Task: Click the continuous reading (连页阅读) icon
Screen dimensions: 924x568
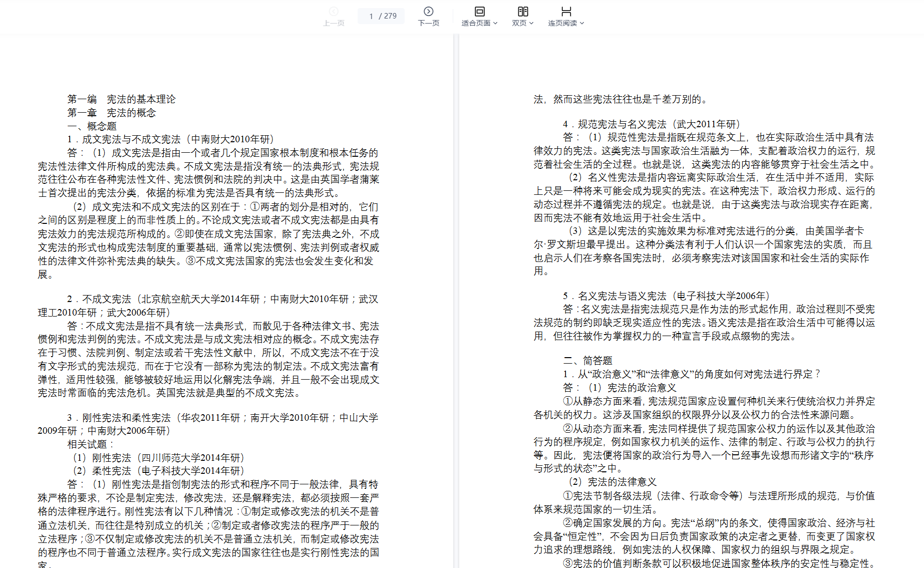Action: tap(566, 12)
